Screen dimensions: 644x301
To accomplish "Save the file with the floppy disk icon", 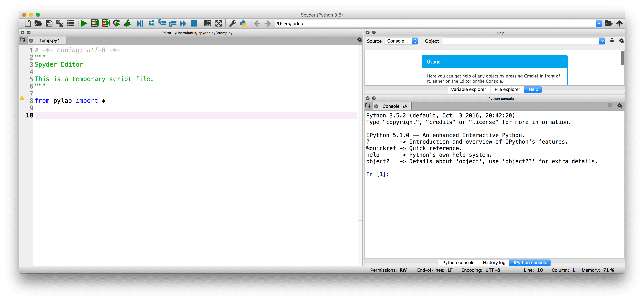I will tap(49, 24).
